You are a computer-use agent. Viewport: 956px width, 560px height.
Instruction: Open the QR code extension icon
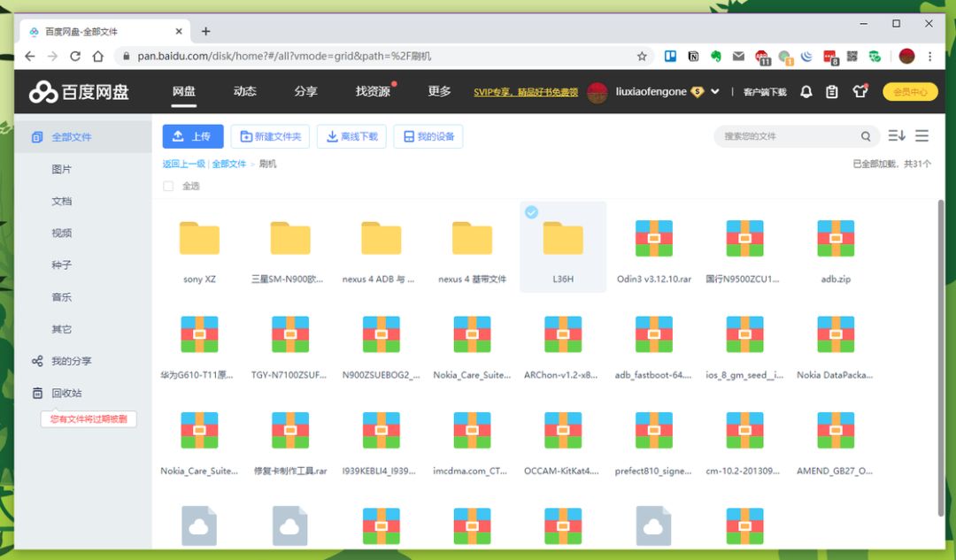(852, 56)
